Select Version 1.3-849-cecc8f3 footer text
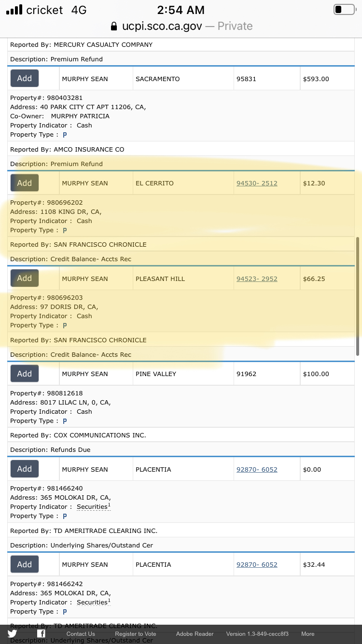This screenshot has width=362, height=644. coord(257,634)
